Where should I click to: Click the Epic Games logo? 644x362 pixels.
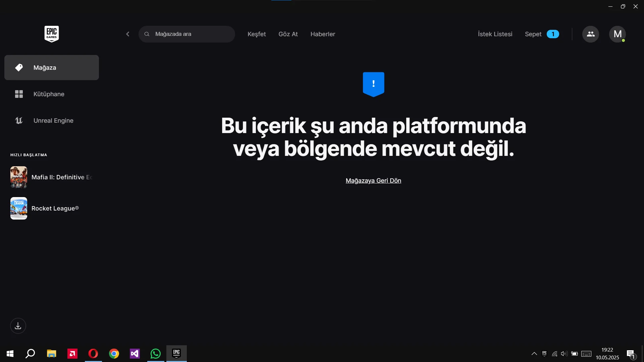[51, 34]
